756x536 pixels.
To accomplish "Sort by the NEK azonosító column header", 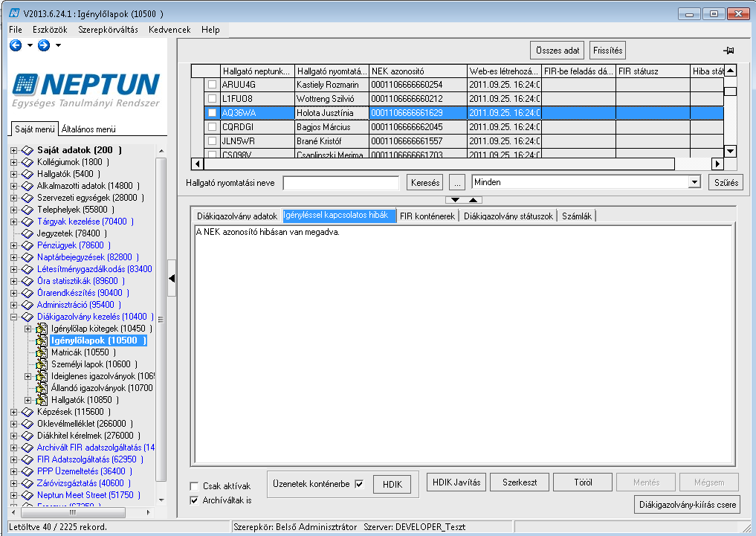I will point(418,71).
